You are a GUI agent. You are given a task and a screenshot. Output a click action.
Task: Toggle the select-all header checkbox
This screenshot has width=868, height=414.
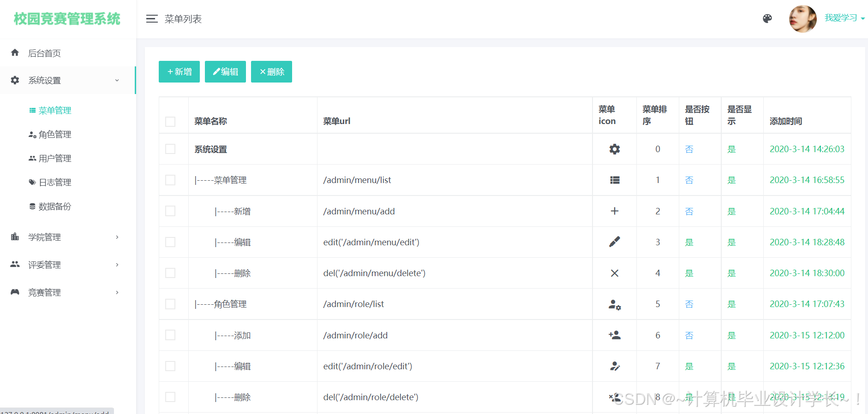click(x=170, y=122)
